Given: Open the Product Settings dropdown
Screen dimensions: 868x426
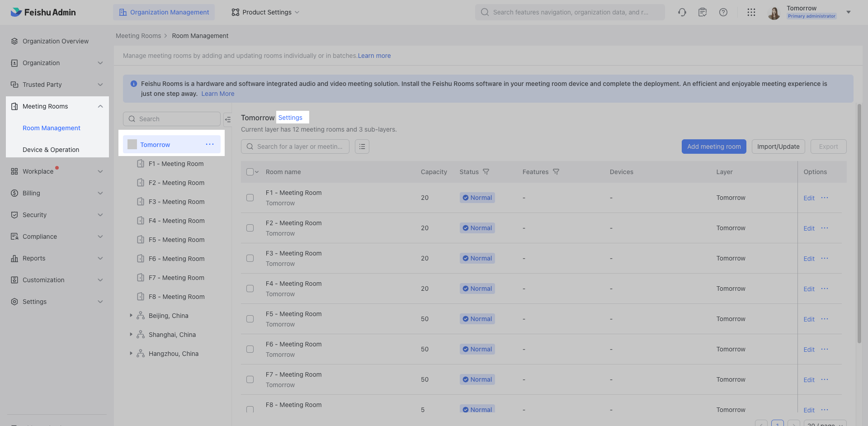Looking at the screenshot, I should (x=265, y=12).
